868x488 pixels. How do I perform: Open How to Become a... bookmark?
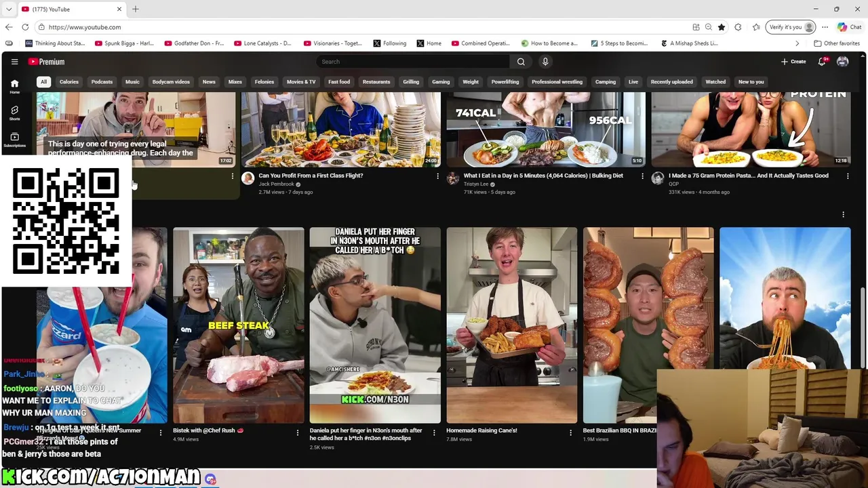[x=549, y=43]
